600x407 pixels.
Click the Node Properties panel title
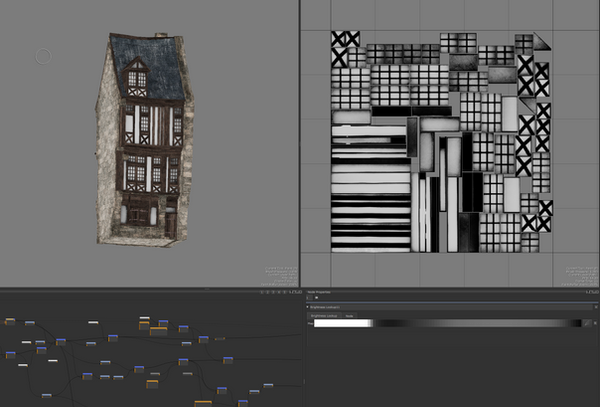319,292
